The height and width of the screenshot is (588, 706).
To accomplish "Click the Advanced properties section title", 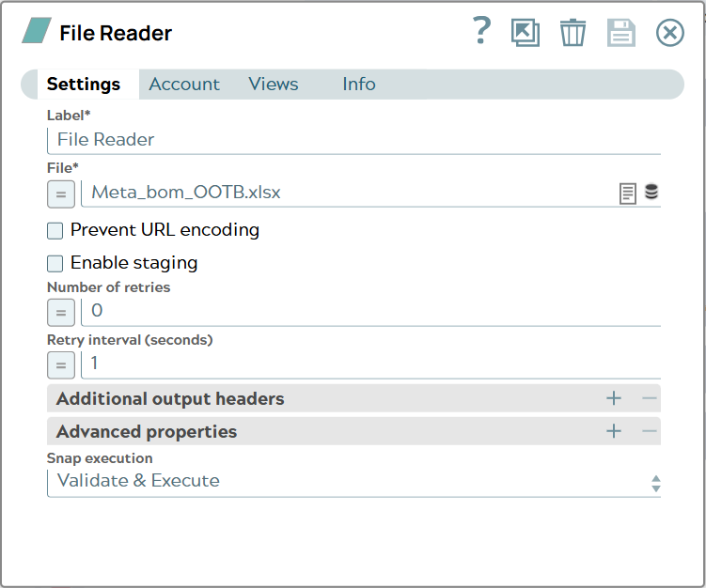I will pyautogui.click(x=147, y=432).
